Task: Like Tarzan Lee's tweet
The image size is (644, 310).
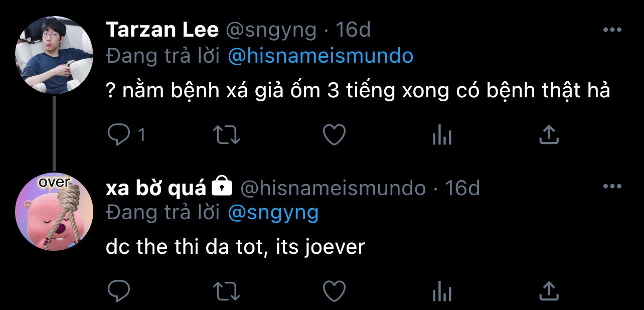Action: pyautogui.click(x=334, y=135)
